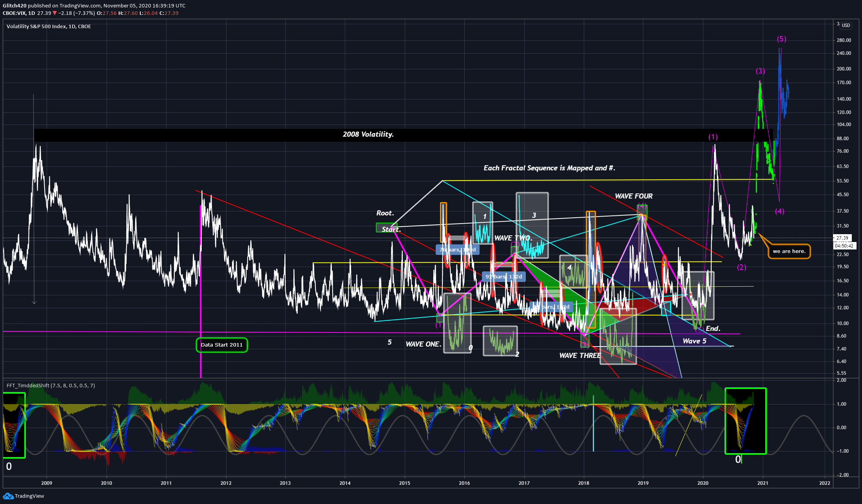
Task: Click the 'WAVE ONE.' annotation
Action: [x=423, y=344]
